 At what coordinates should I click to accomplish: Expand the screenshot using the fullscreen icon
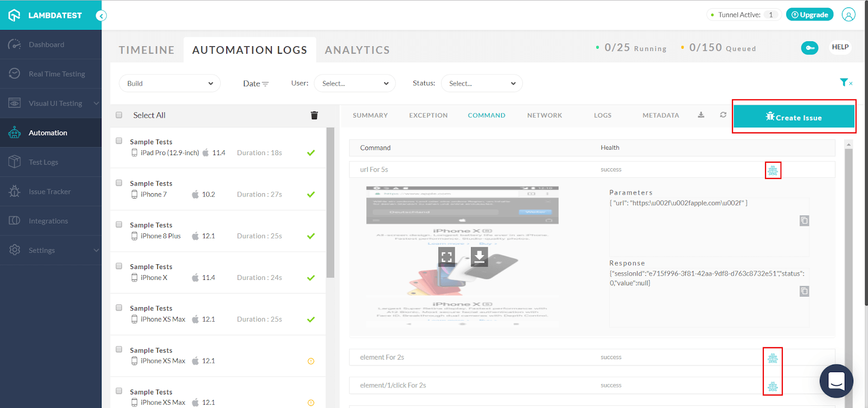(446, 257)
